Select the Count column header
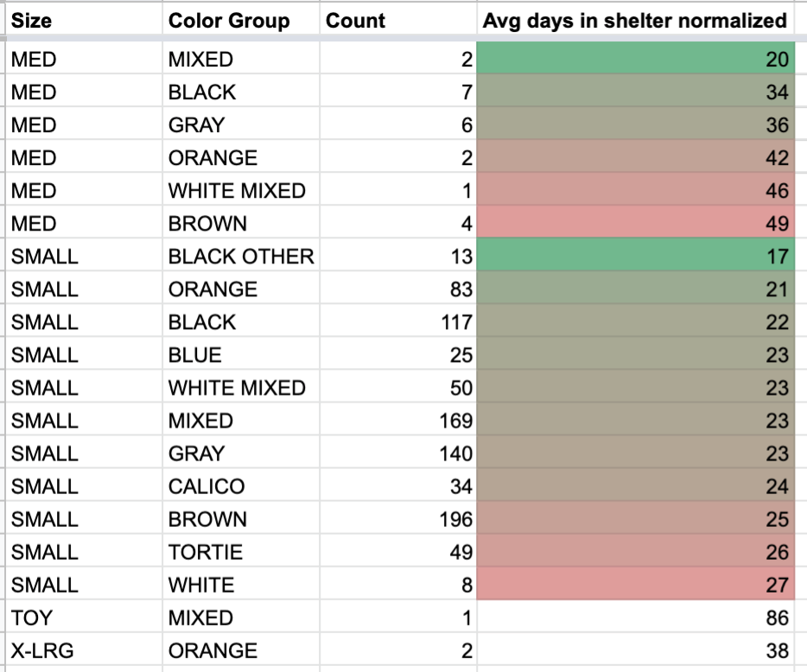Viewport: 807px width, 672px height. tap(397, 21)
